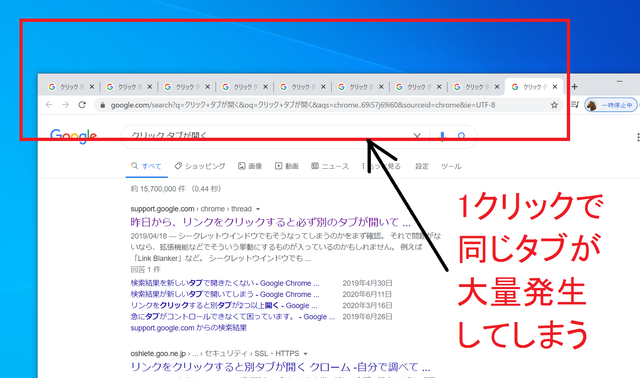Start voice search with the microphone icon
The image size is (640, 378).
[x=442, y=136]
